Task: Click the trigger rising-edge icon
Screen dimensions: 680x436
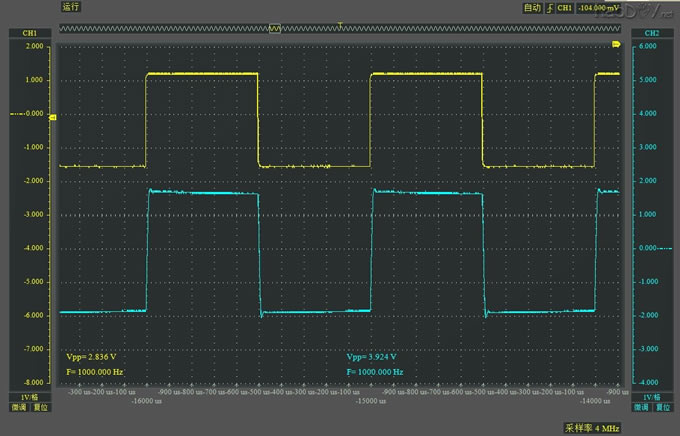Action: (x=549, y=7)
